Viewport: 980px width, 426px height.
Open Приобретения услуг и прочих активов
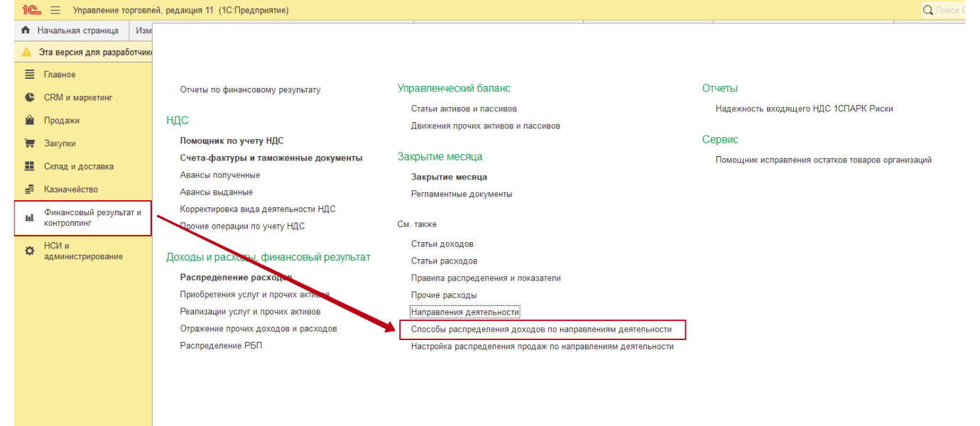pyautogui.click(x=255, y=295)
